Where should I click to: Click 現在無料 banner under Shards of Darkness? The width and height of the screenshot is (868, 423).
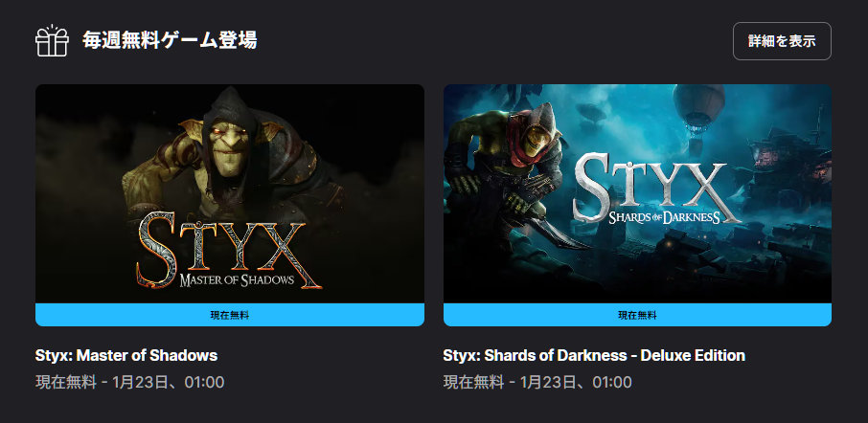637,315
